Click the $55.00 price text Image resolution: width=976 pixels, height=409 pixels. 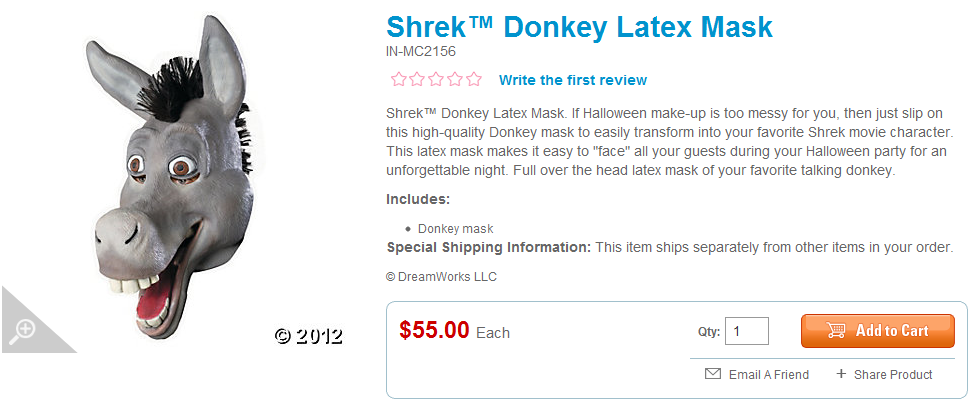434,330
